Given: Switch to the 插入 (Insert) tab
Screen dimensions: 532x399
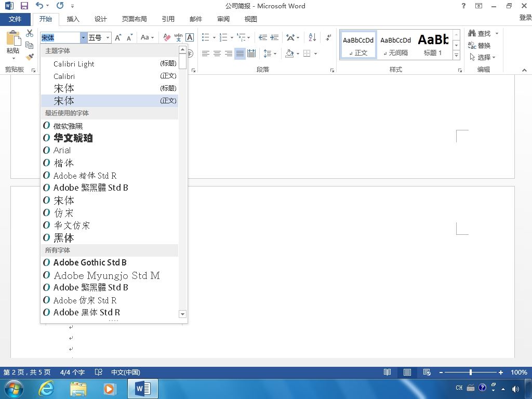Looking at the screenshot, I should pyautogui.click(x=73, y=19).
